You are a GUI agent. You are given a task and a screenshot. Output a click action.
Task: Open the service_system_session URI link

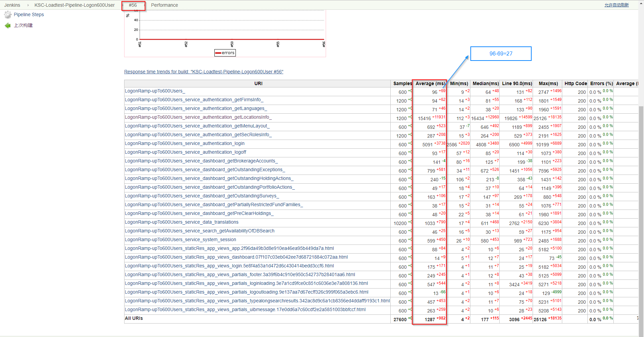coord(180,240)
